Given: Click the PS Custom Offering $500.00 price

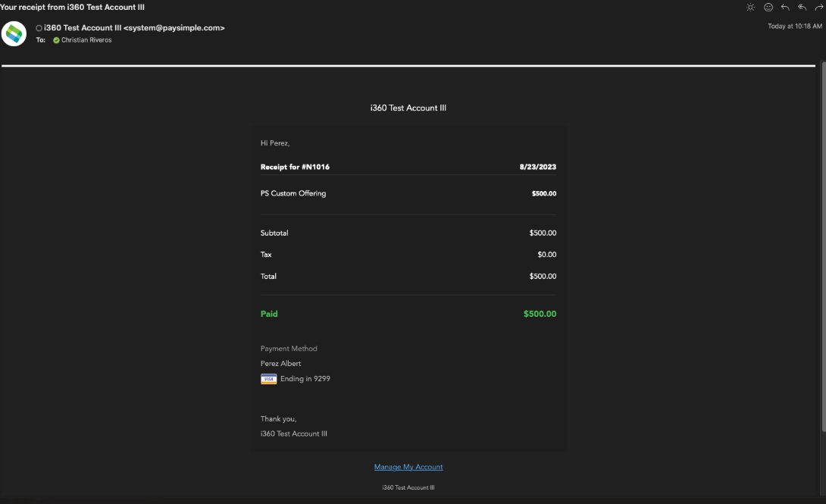Looking at the screenshot, I should [544, 194].
